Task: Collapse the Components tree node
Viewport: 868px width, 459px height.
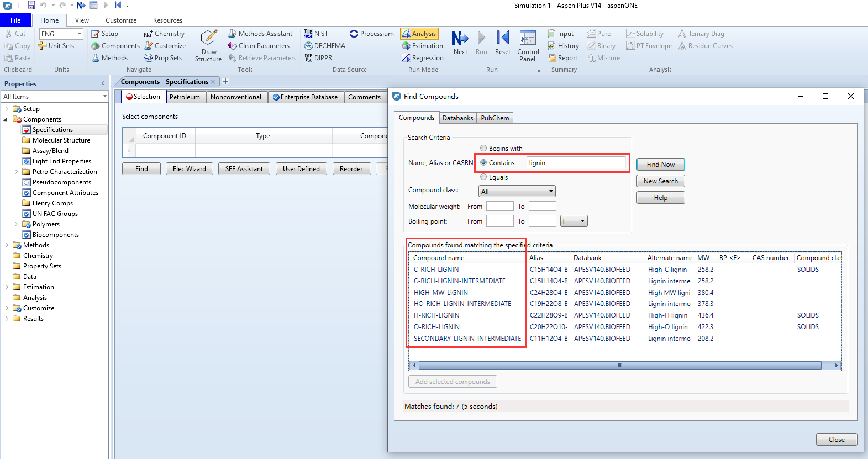Action: coord(7,119)
